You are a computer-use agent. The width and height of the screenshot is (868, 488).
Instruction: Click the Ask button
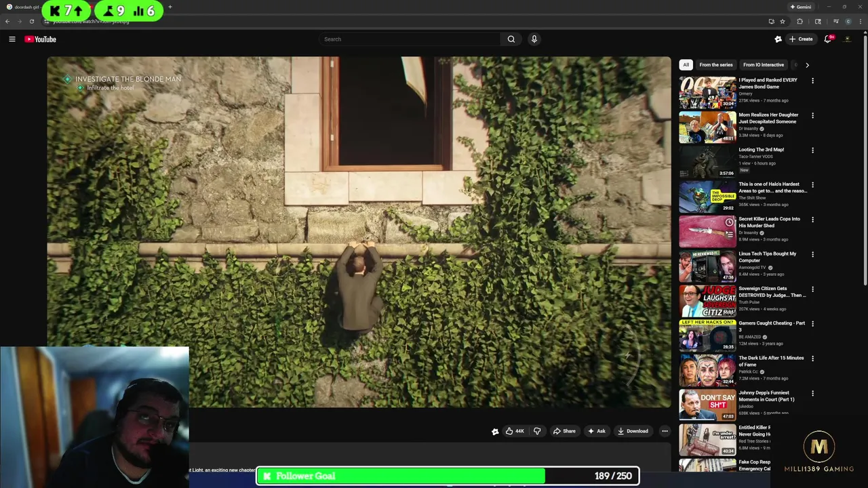[597, 431]
